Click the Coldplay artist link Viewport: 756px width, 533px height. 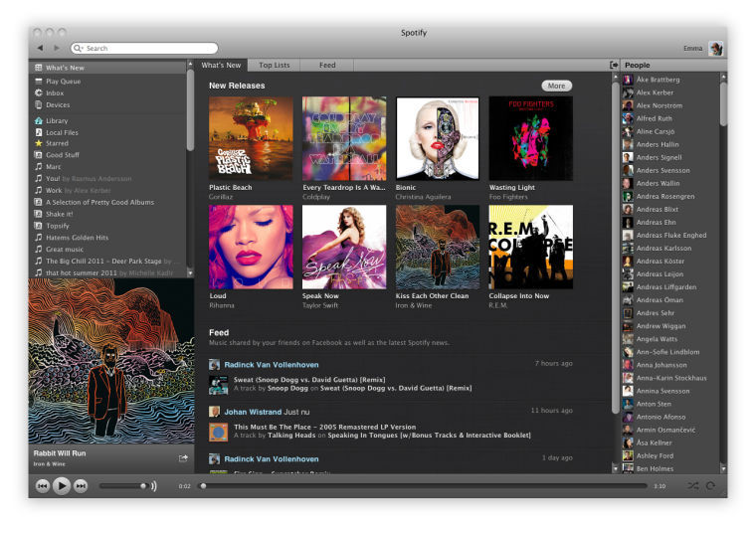pyautogui.click(x=316, y=197)
